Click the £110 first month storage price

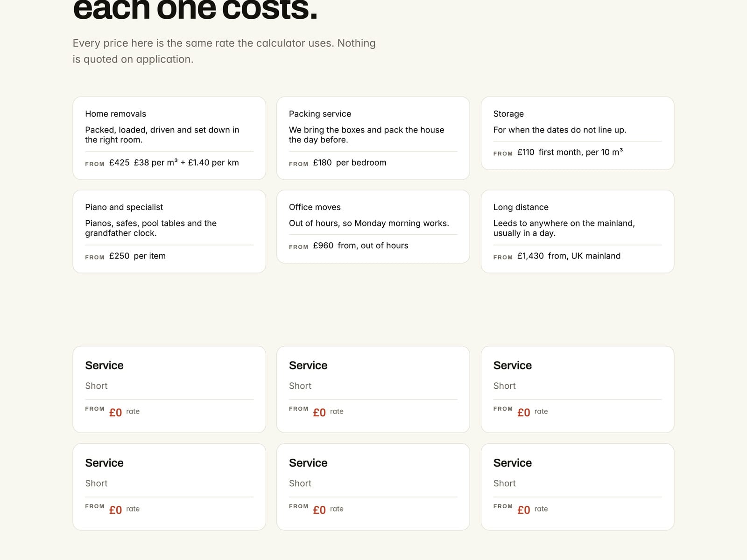[526, 152]
